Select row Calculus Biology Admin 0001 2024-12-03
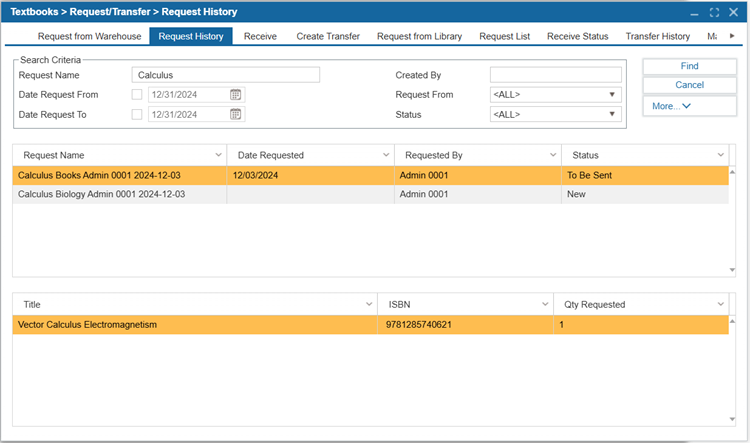The height and width of the screenshot is (443, 750). click(371, 194)
